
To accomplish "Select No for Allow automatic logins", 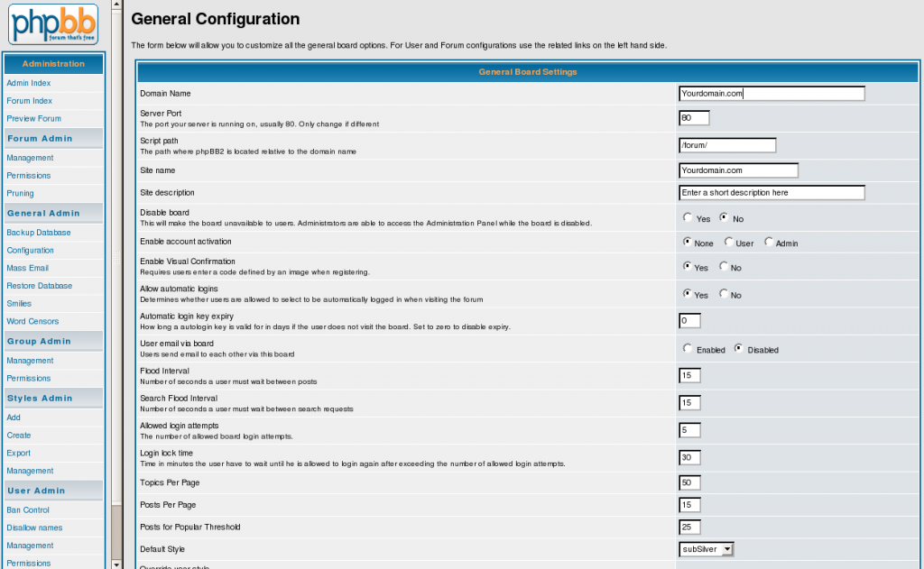I will tap(725, 294).
